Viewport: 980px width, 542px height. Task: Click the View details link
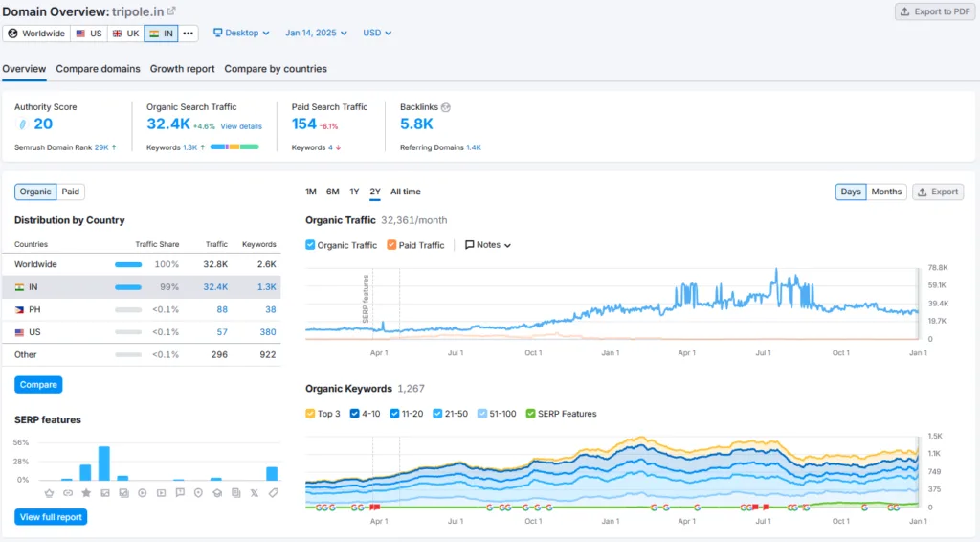pyautogui.click(x=241, y=126)
